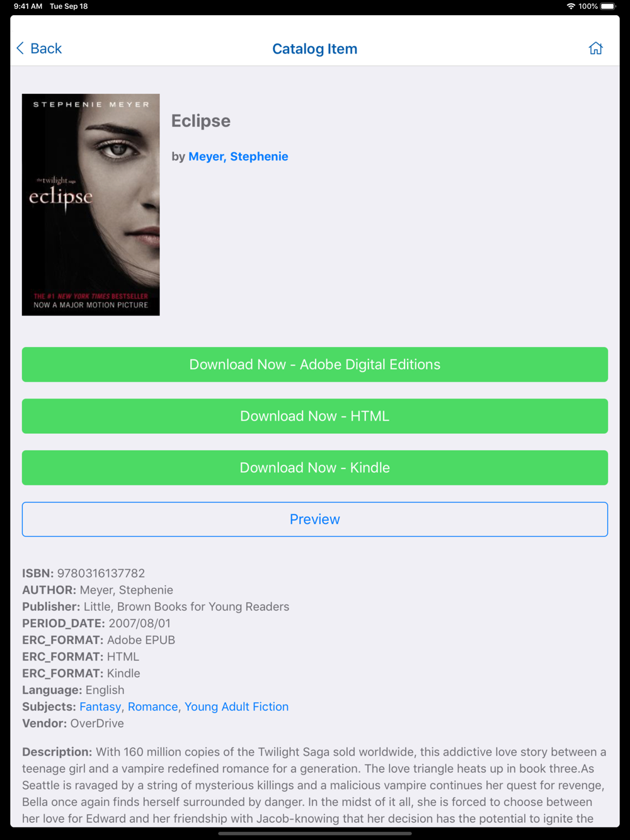Tap the Wi-Fi icon in status bar
Image resolution: width=630 pixels, height=840 pixels.
click(571, 6)
